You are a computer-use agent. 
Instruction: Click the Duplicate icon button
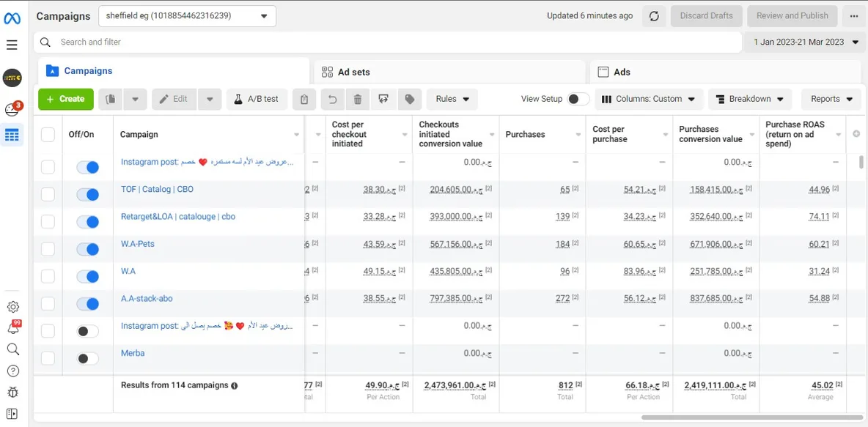pyautogui.click(x=111, y=99)
